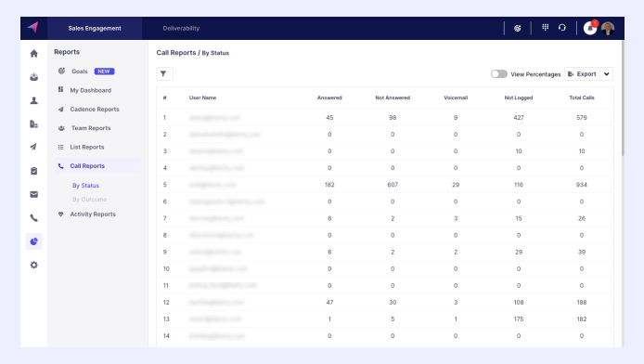Select the Sales Engagement tab
Viewport: 644px width, 364px height.
pyautogui.click(x=95, y=29)
